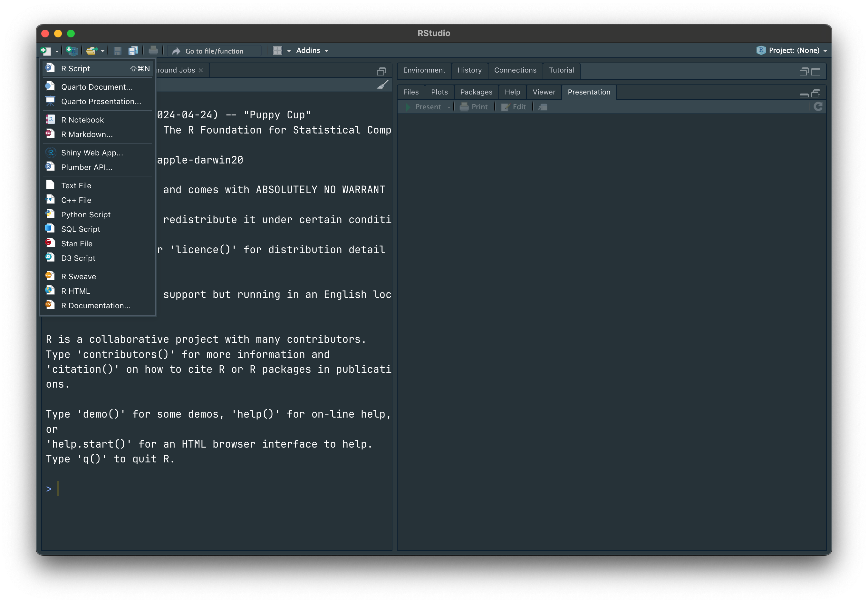Expand recent files arrow beside open icon
Screen dimensions: 868x603
point(103,51)
